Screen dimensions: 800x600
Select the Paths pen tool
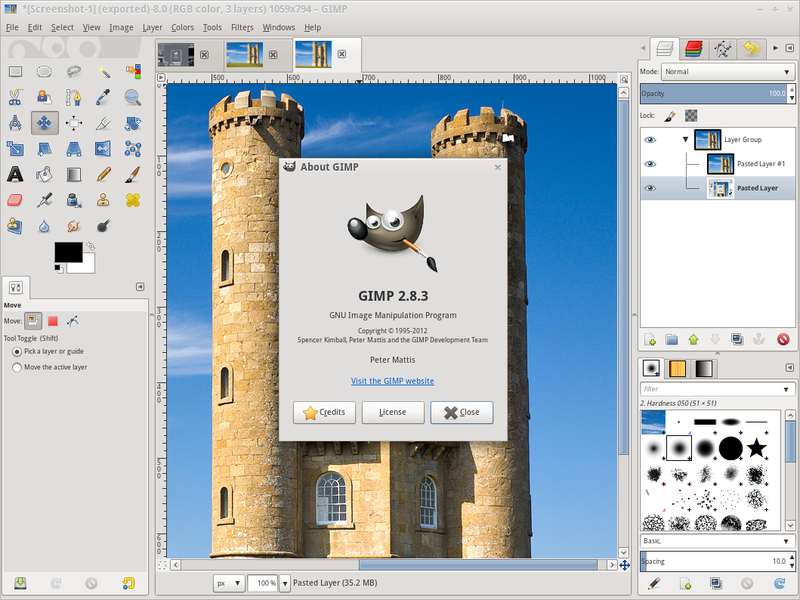pyautogui.click(x=73, y=97)
